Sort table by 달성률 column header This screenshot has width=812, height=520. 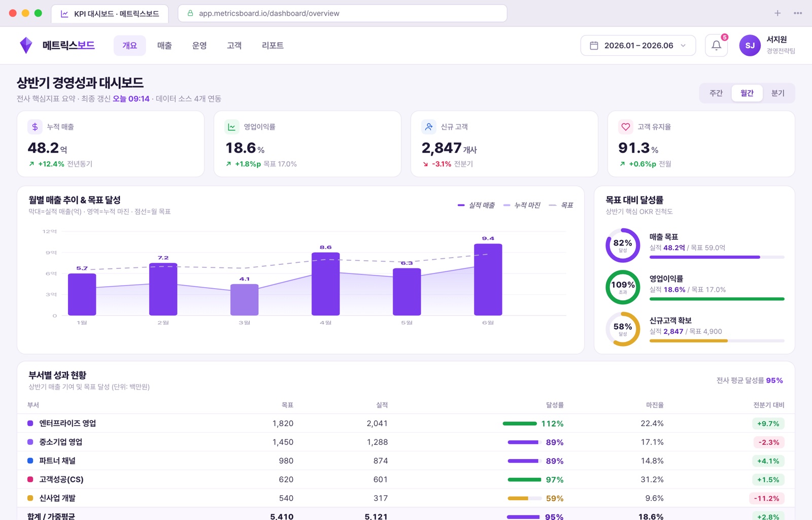[x=555, y=405]
